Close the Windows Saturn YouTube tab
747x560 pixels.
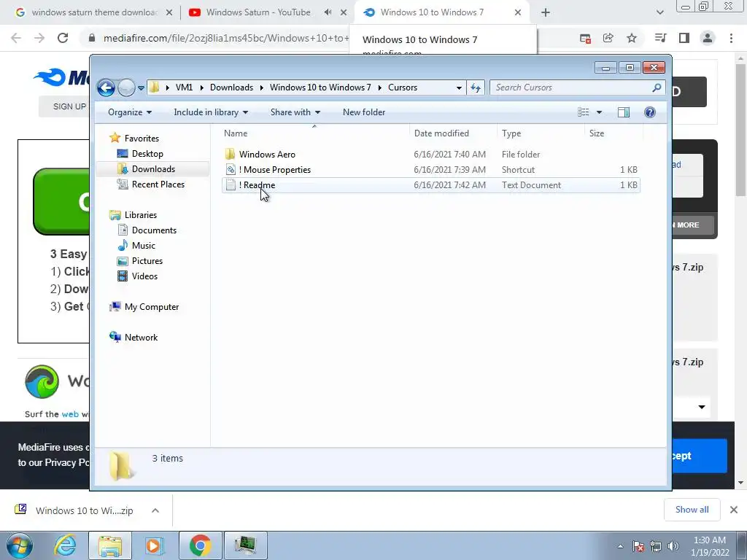tap(344, 12)
